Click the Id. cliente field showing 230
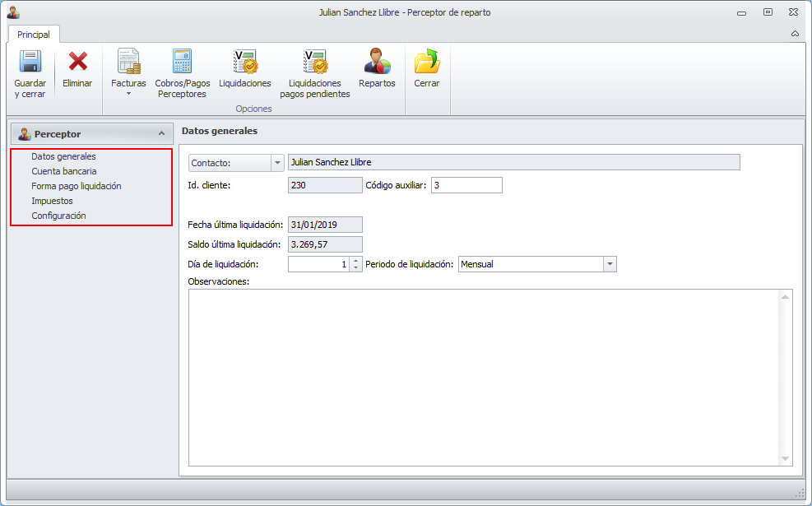 click(x=325, y=185)
